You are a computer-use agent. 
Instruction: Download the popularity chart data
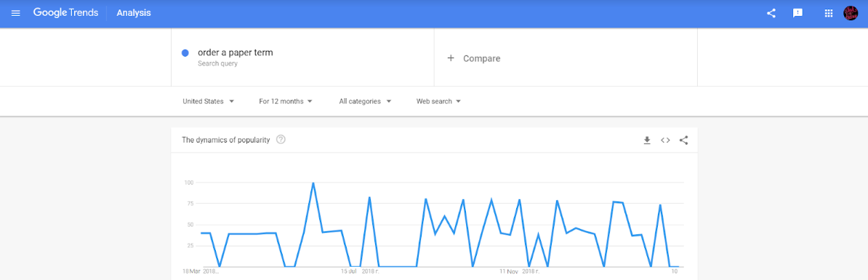tap(646, 140)
